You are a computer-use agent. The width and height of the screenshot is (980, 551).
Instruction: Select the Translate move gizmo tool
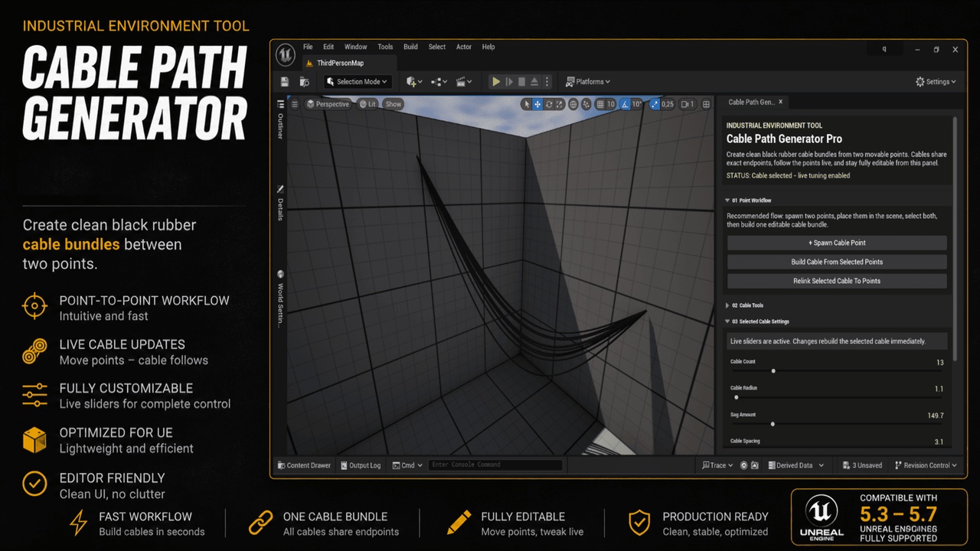coord(537,104)
